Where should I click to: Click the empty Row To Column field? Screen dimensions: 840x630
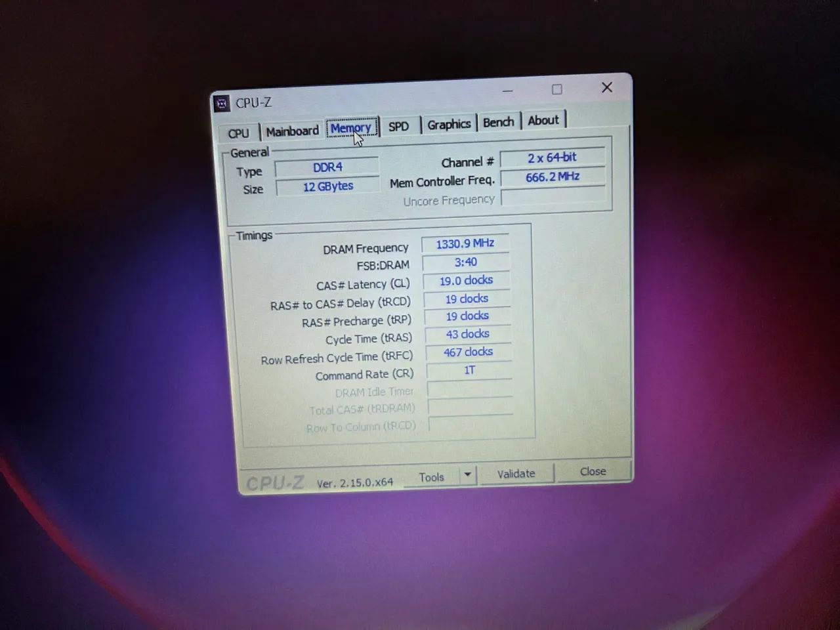click(471, 424)
